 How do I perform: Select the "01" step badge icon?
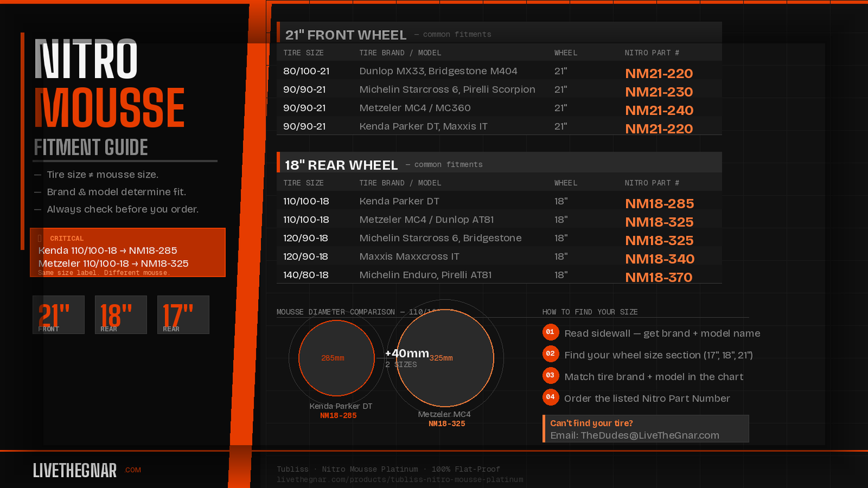pos(550,332)
